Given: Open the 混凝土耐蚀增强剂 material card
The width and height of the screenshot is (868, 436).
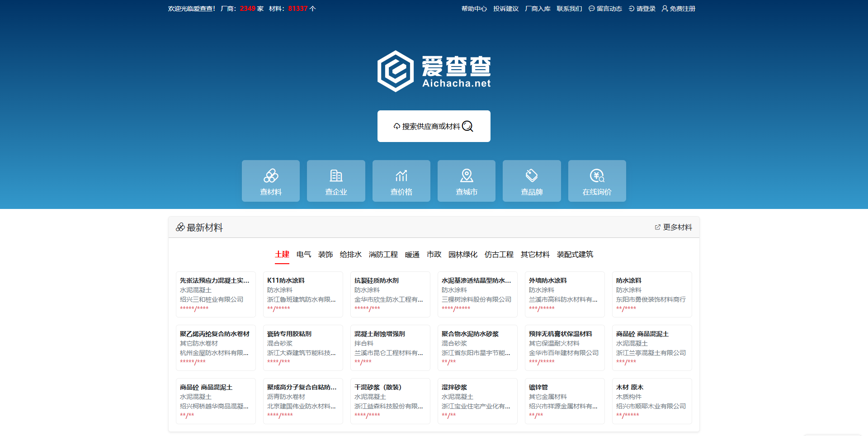Looking at the screenshot, I should click(390, 348).
